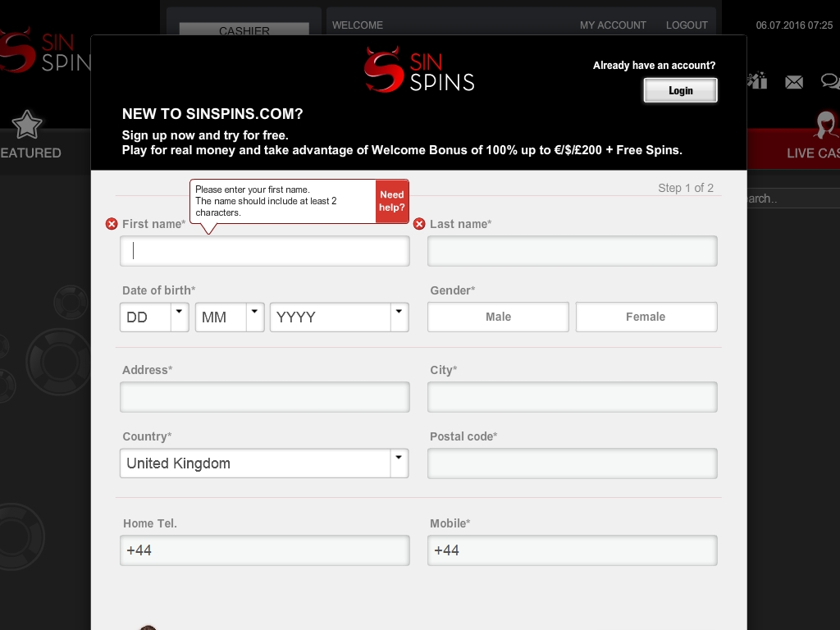
Task: Click the gift box promotions icon
Action: pos(757,80)
